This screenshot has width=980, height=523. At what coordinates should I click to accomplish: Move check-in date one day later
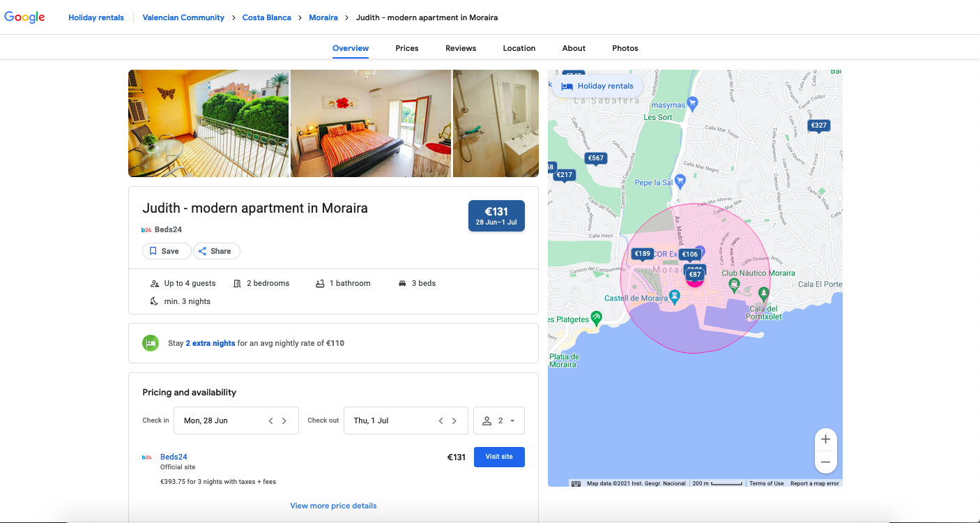tap(284, 420)
